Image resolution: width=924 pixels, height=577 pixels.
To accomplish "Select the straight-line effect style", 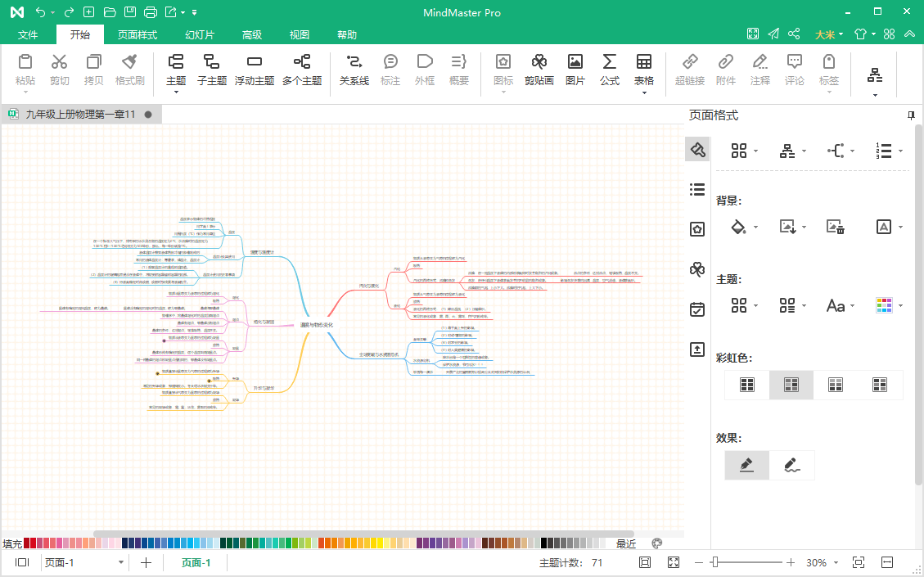I will (x=747, y=465).
